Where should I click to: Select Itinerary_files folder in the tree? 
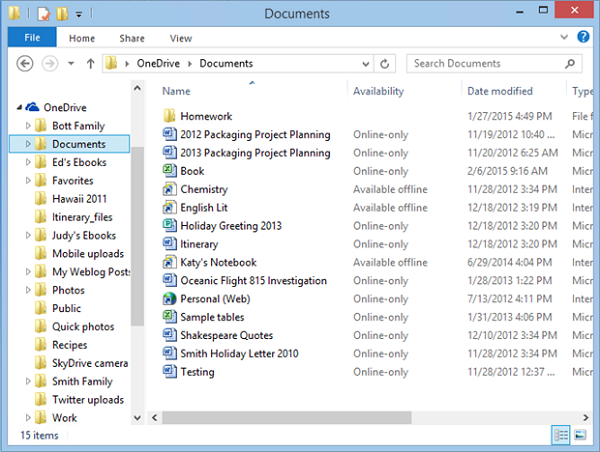tap(82, 217)
